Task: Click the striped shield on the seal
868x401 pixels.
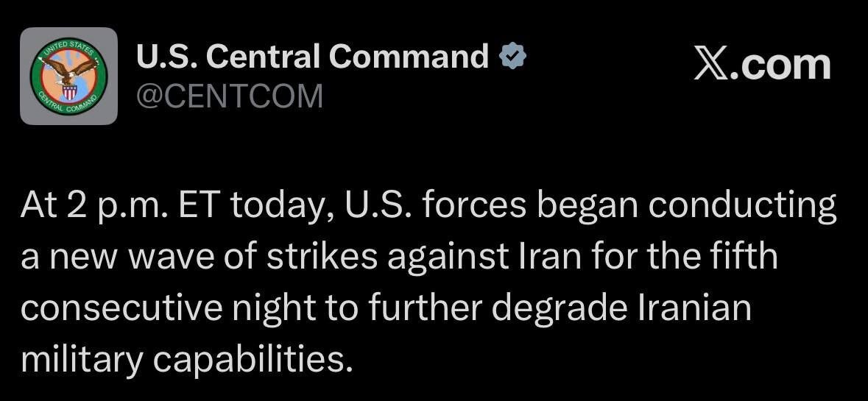Action: tap(69, 92)
